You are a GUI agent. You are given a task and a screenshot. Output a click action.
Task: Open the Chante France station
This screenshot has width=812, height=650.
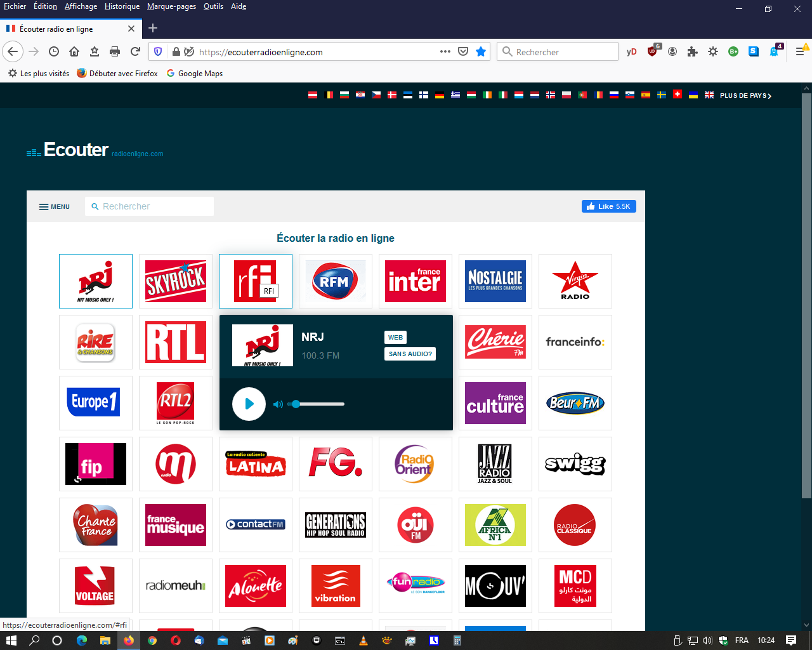click(96, 525)
